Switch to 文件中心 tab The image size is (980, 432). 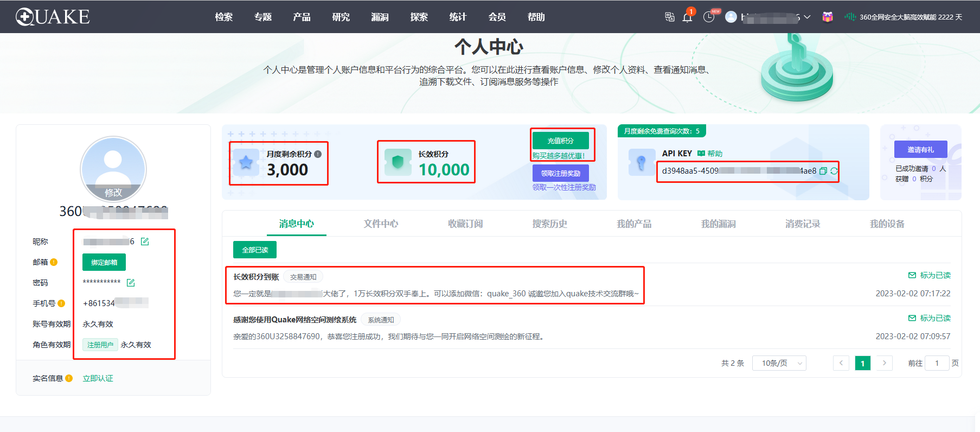381,224
